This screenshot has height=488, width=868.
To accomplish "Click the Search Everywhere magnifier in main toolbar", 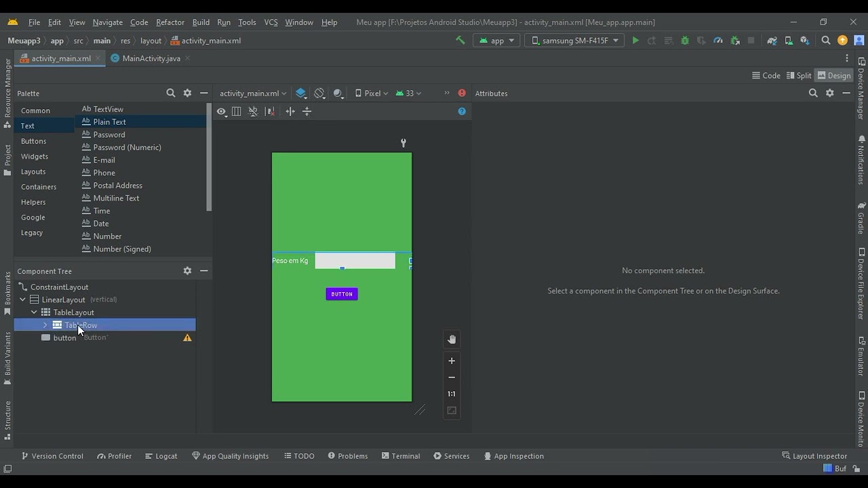I will pos(826,41).
